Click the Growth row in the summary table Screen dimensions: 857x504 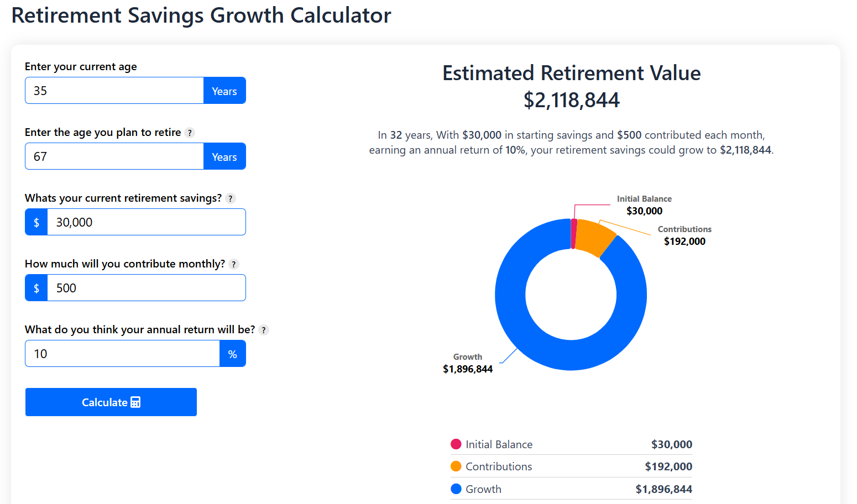(x=569, y=489)
